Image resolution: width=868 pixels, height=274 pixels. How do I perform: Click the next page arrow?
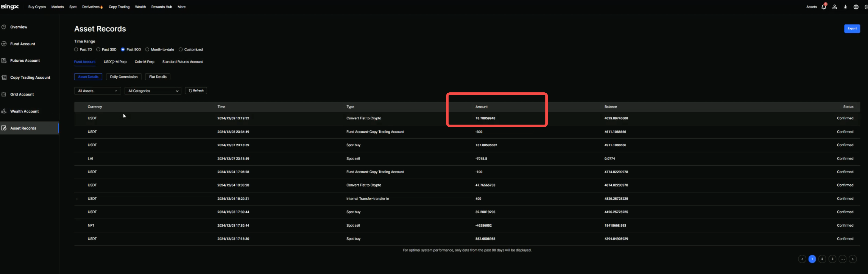pyautogui.click(x=852, y=259)
